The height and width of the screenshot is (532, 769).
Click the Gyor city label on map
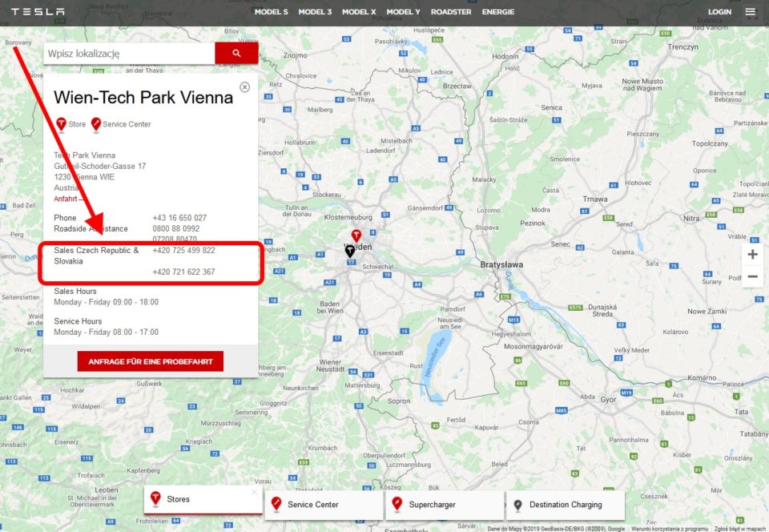pyautogui.click(x=608, y=400)
